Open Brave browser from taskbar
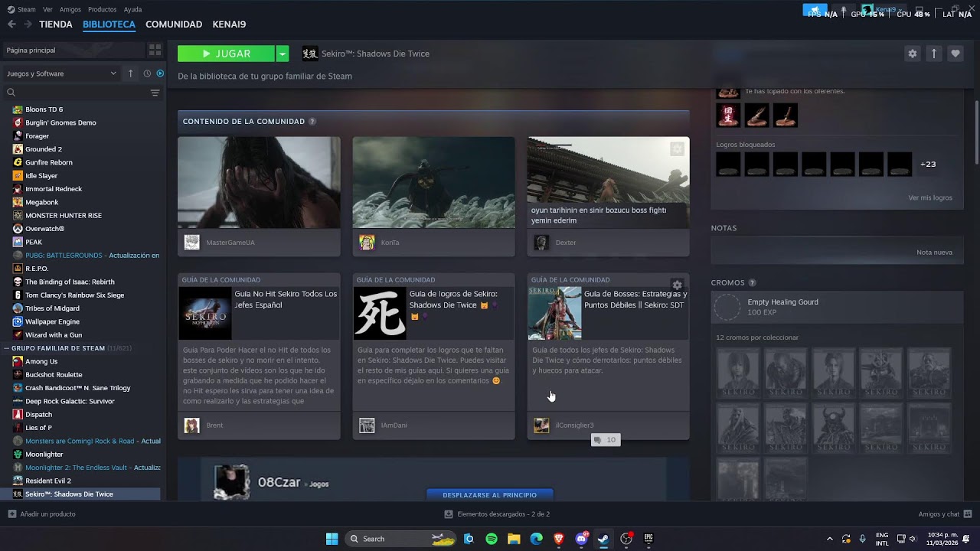980x551 pixels. 558,539
